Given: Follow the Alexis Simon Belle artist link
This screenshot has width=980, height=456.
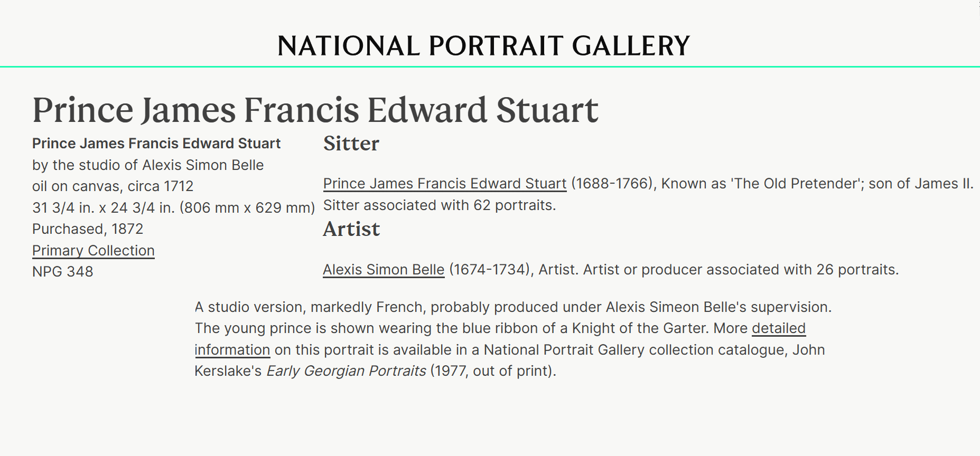Looking at the screenshot, I should [384, 270].
